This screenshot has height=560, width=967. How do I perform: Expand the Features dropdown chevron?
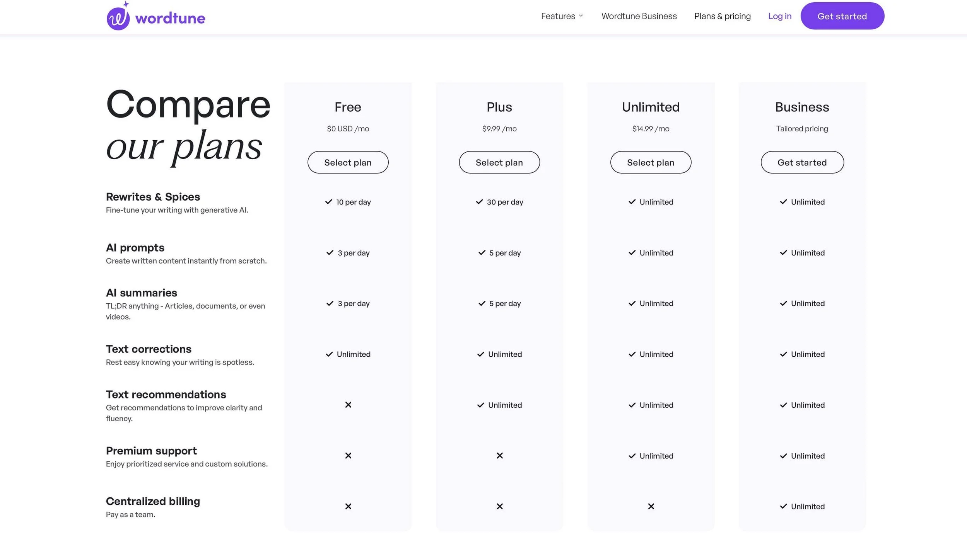581,16
